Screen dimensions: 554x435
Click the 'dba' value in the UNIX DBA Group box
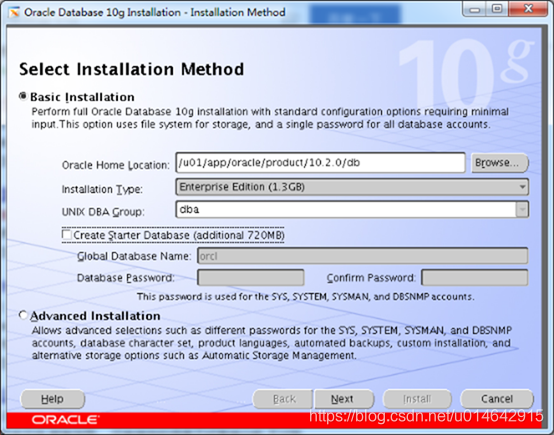[189, 210]
